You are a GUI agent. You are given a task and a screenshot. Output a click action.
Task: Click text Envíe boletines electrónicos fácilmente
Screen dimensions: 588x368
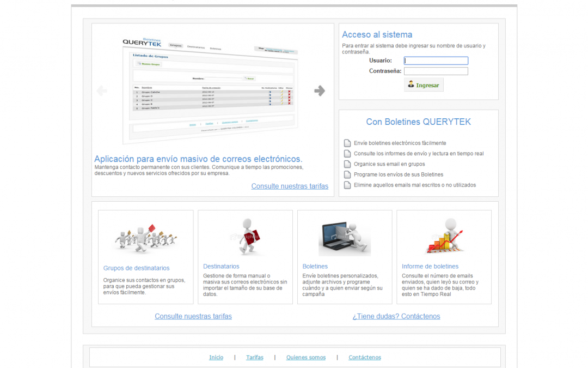[400, 143]
